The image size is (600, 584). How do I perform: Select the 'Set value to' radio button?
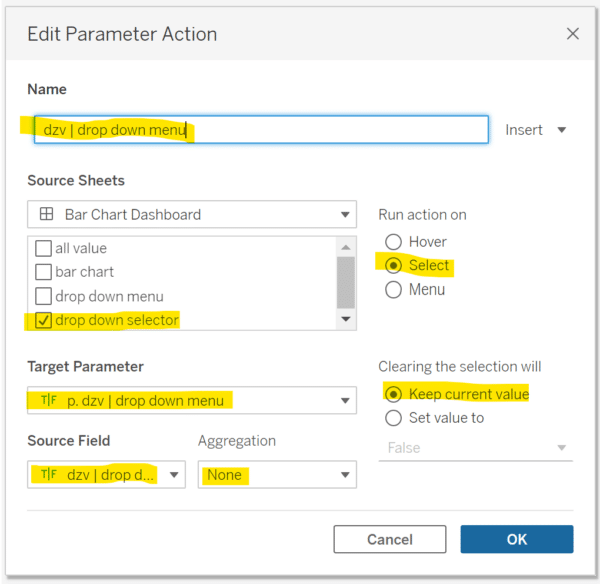point(393,418)
